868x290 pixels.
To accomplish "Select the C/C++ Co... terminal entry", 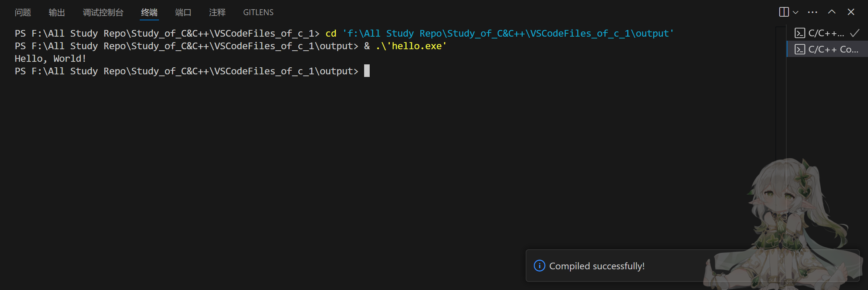I will [x=833, y=50].
